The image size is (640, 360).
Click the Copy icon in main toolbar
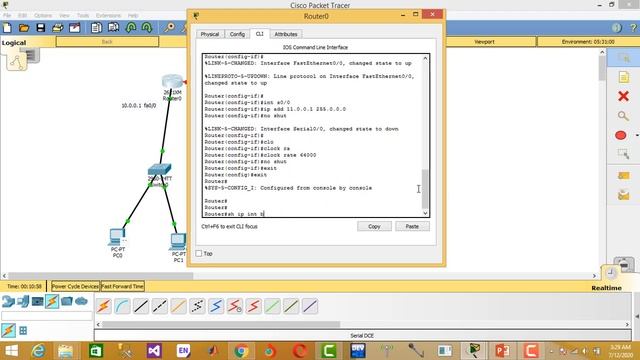point(96,28)
